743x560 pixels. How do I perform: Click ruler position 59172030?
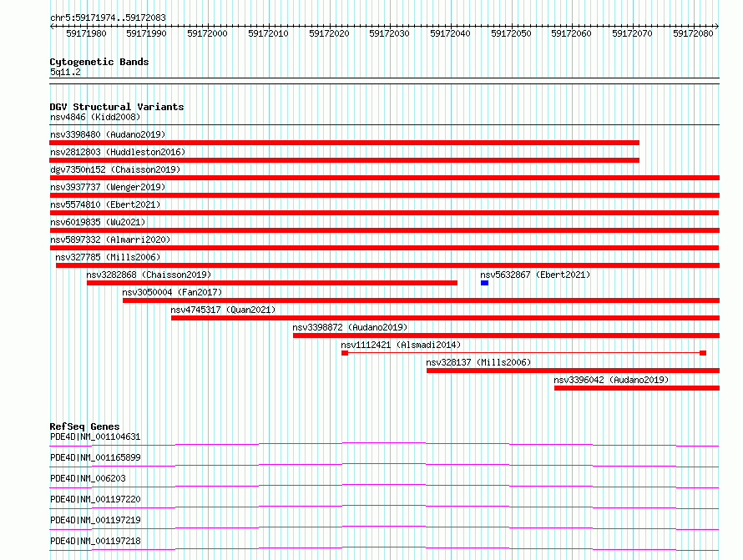(390, 33)
